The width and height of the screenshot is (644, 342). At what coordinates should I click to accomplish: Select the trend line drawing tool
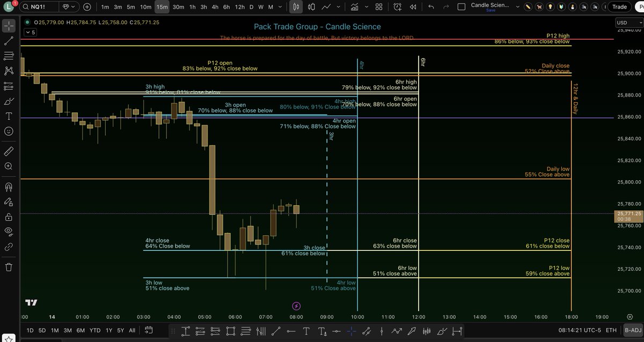(9, 41)
